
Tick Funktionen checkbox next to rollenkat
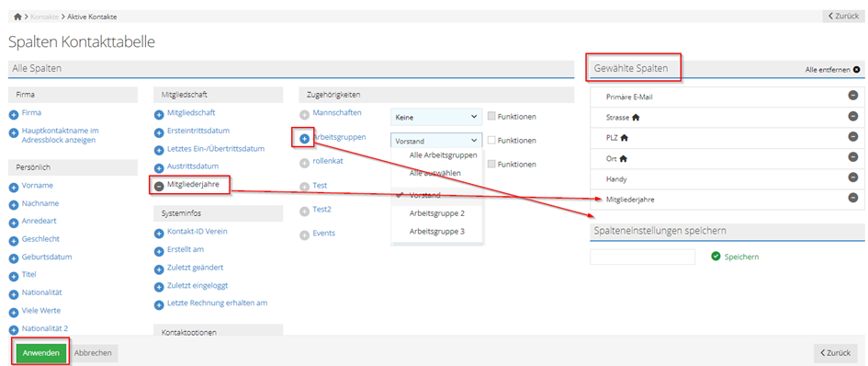(x=491, y=164)
